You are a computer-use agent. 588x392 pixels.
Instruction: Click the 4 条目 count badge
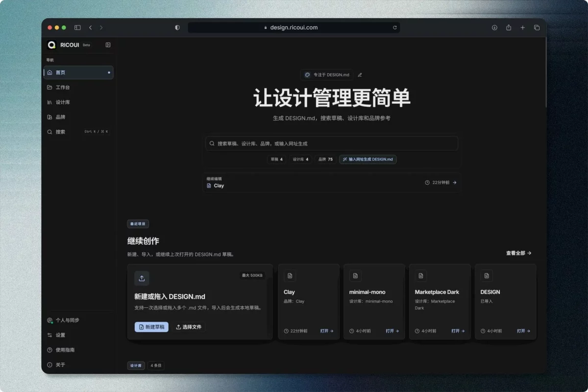pos(156,366)
